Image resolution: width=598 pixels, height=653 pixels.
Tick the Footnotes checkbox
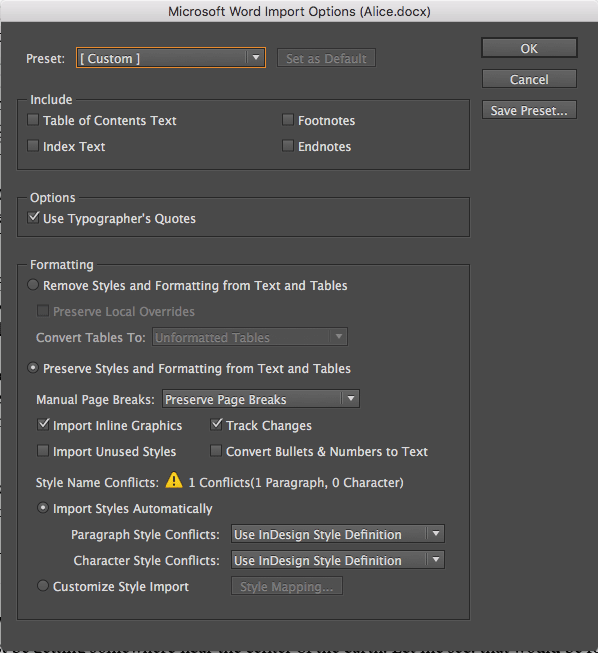pos(288,120)
